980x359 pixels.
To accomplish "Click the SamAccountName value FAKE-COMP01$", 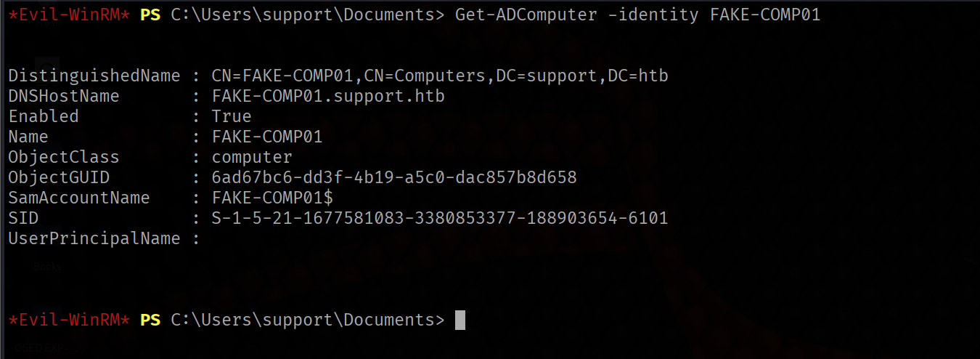I will [x=272, y=198].
